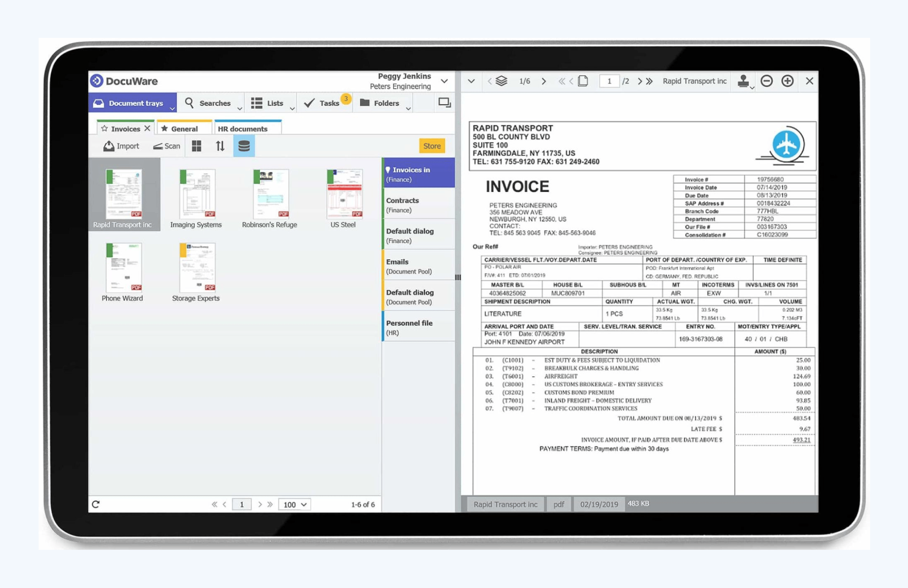Show next document in the viewer
Image resolution: width=908 pixels, height=588 pixels.
point(544,81)
